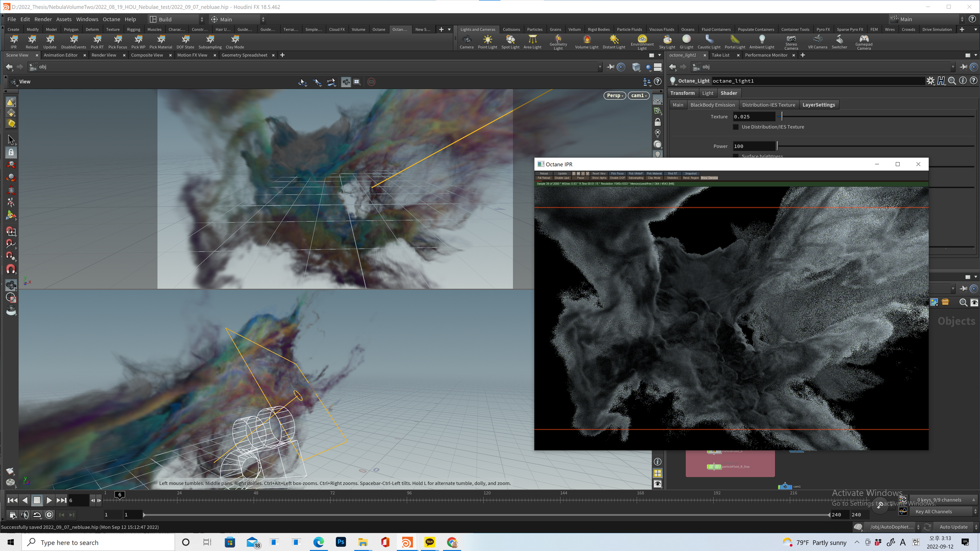This screenshot has height=551, width=980.
Task: Toggle Auto Update mode at bottom right
Action: (953, 527)
